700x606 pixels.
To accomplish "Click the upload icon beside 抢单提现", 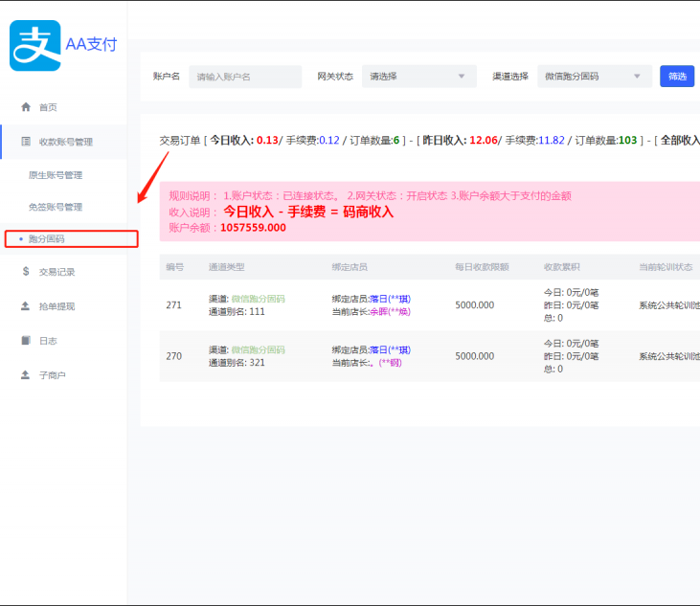I will click(26, 306).
